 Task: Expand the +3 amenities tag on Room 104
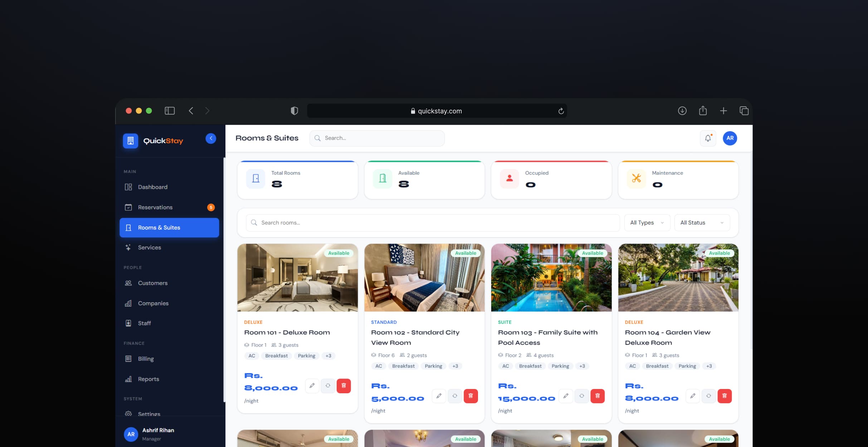[x=709, y=366]
